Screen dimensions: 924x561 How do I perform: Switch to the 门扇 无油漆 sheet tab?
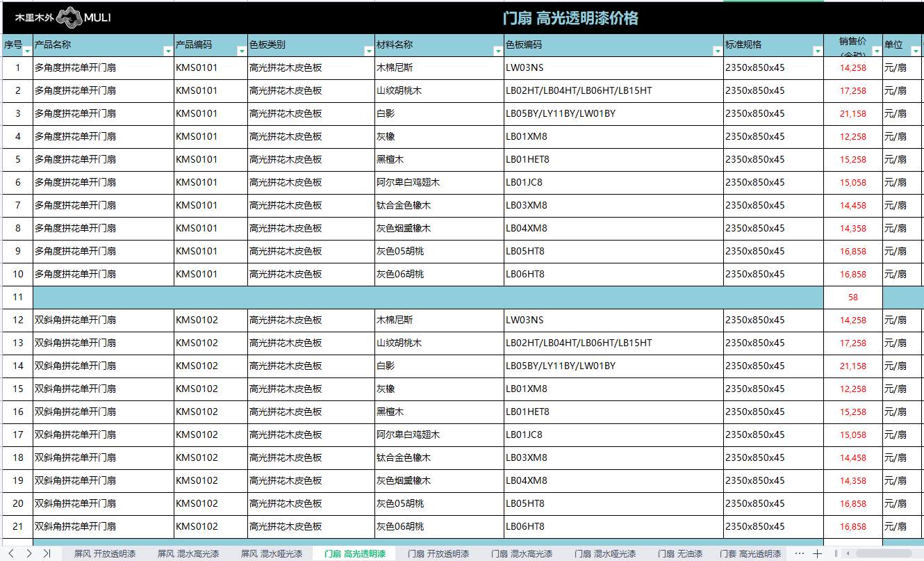pyautogui.click(x=680, y=554)
